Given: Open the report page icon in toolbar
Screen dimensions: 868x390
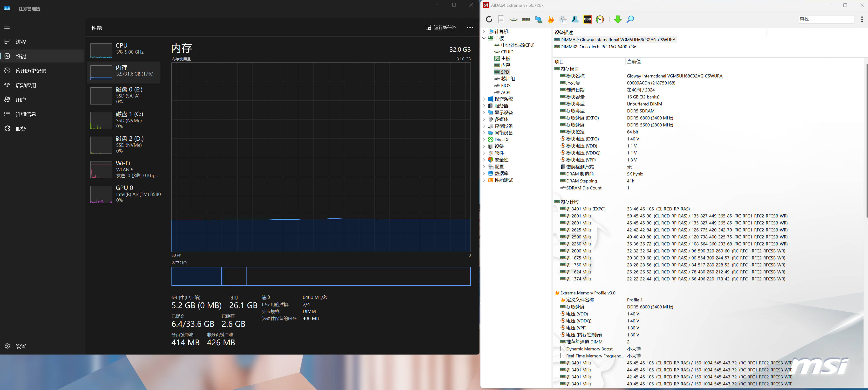Looking at the screenshot, I should coord(501,19).
